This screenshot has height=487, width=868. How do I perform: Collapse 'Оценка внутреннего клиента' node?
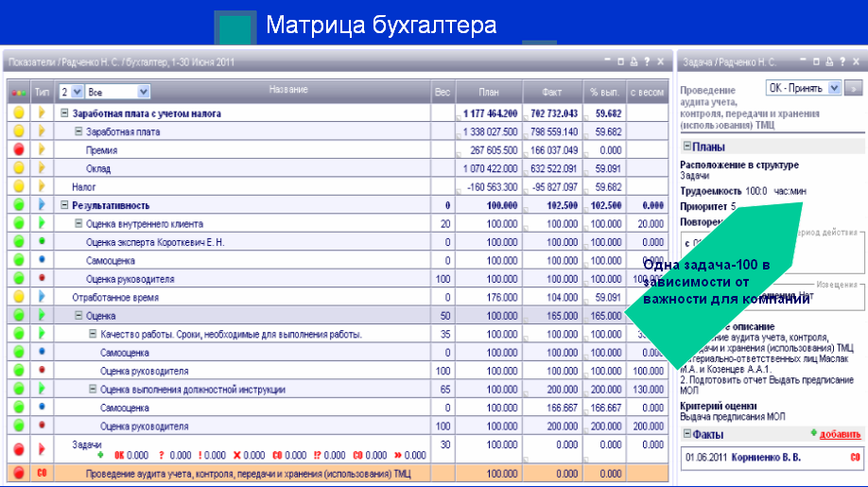[78, 223]
